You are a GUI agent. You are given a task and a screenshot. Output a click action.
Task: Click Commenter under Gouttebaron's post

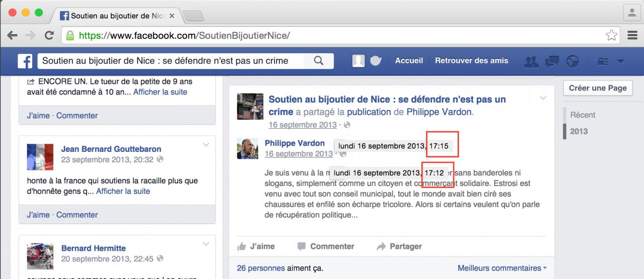tap(77, 215)
